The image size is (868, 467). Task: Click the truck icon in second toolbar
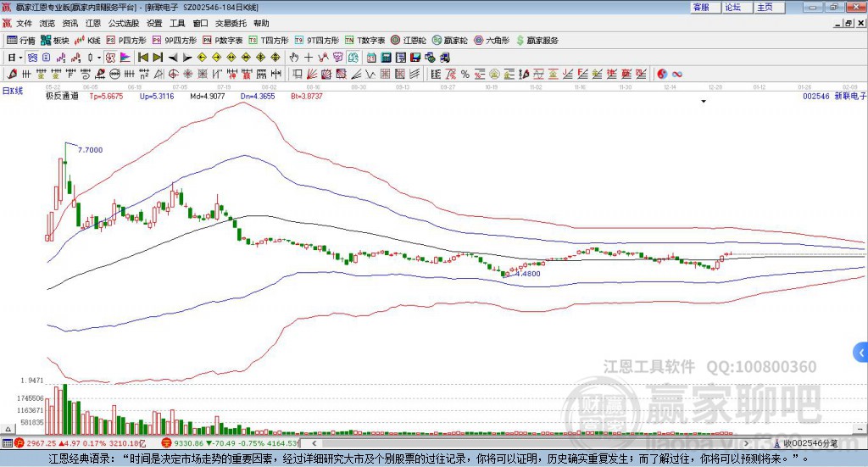point(445,58)
